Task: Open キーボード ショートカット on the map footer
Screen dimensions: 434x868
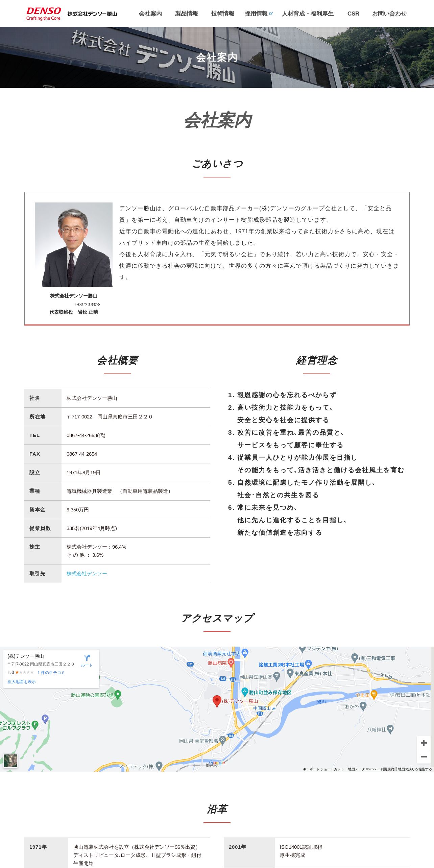Action: 323,769
